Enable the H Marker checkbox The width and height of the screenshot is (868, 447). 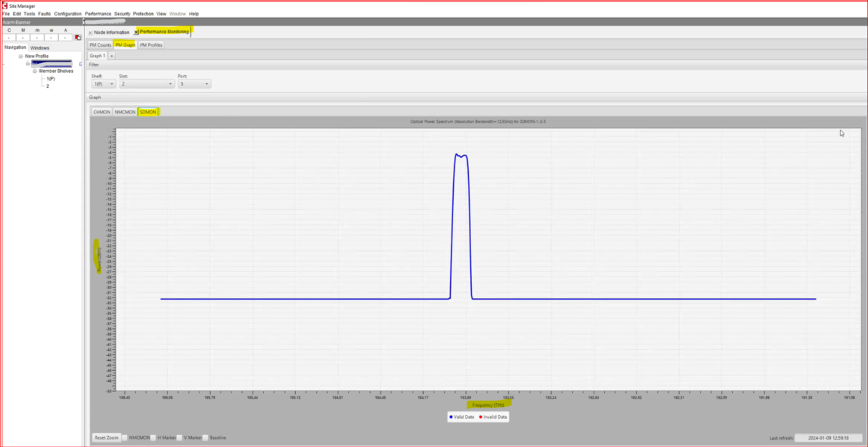click(153, 438)
